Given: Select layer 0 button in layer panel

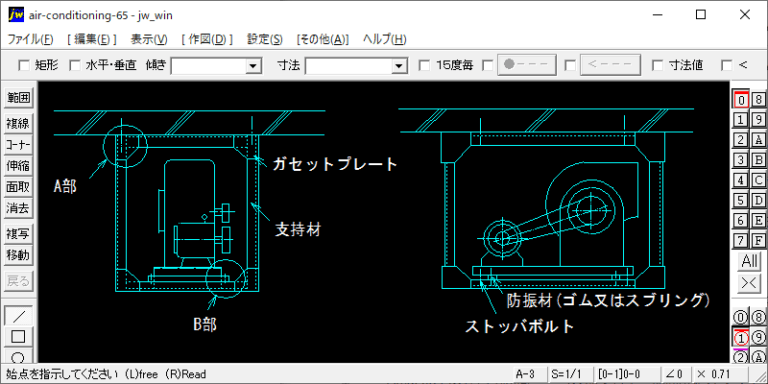Looking at the screenshot, I should (x=741, y=99).
